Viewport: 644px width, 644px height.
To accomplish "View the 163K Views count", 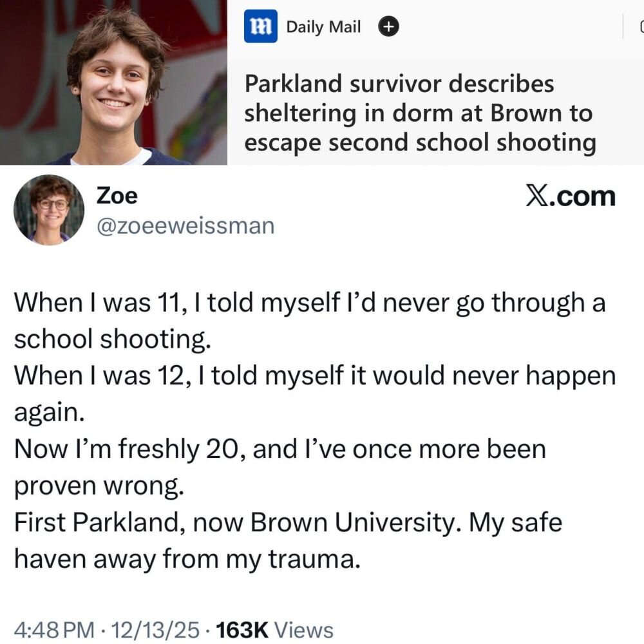I will click(x=276, y=629).
